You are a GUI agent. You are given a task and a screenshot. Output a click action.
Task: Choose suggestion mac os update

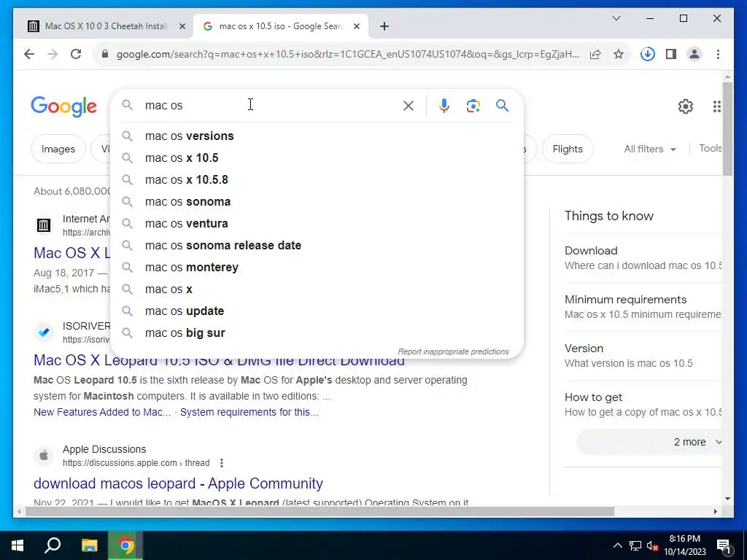click(317, 311)
